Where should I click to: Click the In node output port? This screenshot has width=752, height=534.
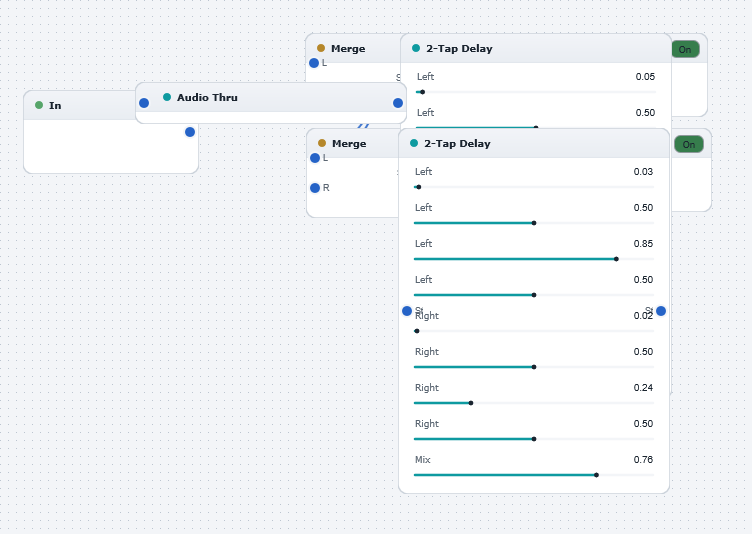[190, 132]
